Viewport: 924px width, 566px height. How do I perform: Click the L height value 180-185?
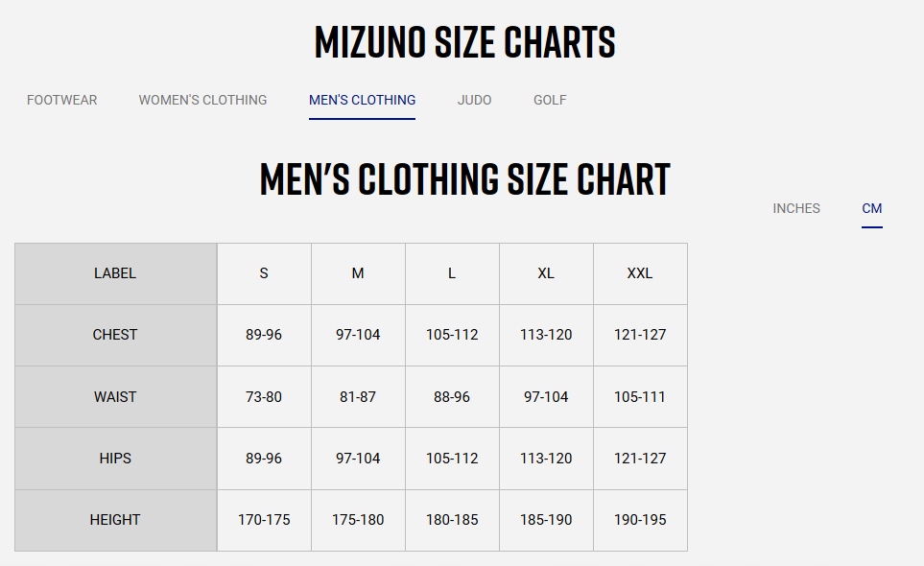452,519
